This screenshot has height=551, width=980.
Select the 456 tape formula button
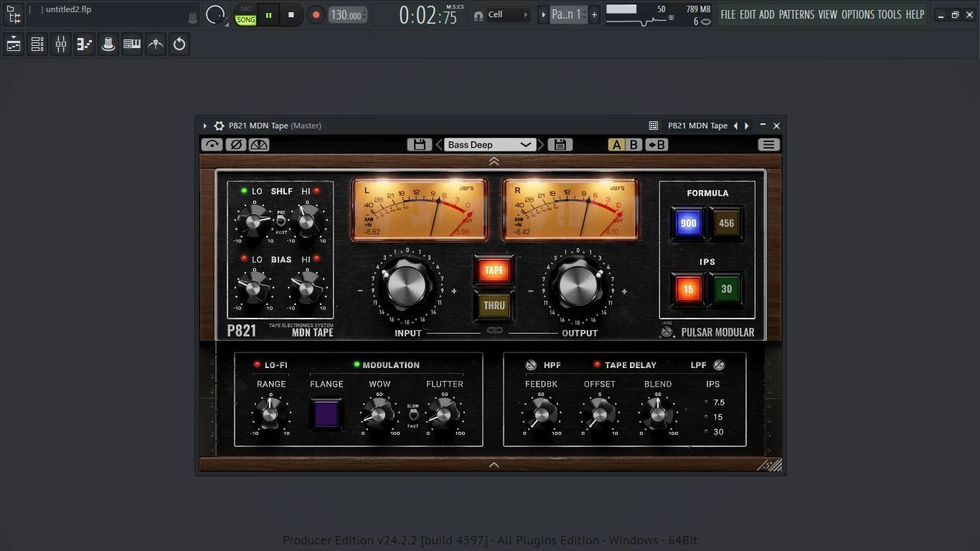pos(726,223)
